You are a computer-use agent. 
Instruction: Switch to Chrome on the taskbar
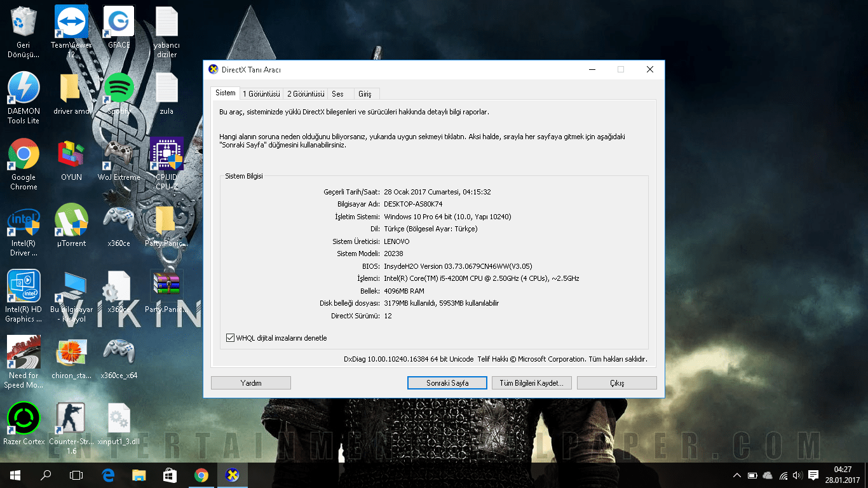tap(201, 475)
